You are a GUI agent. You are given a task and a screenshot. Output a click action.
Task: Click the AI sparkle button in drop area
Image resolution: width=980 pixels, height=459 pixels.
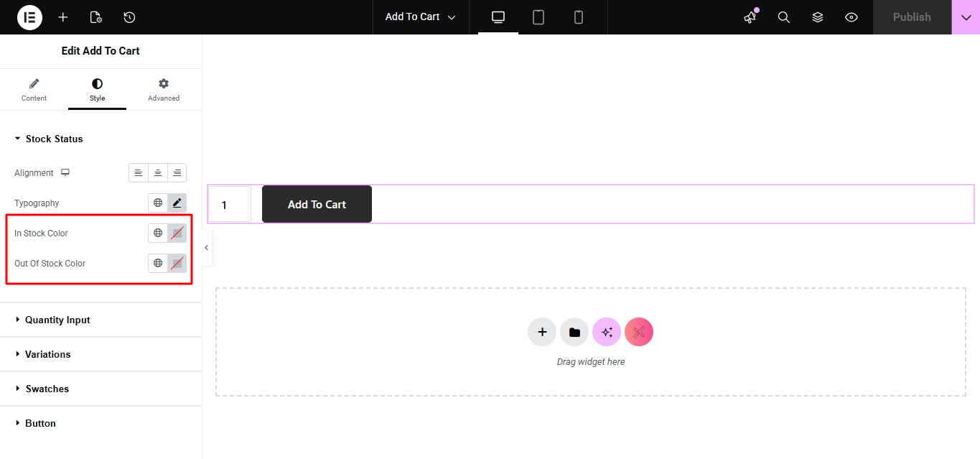[607, 332]
